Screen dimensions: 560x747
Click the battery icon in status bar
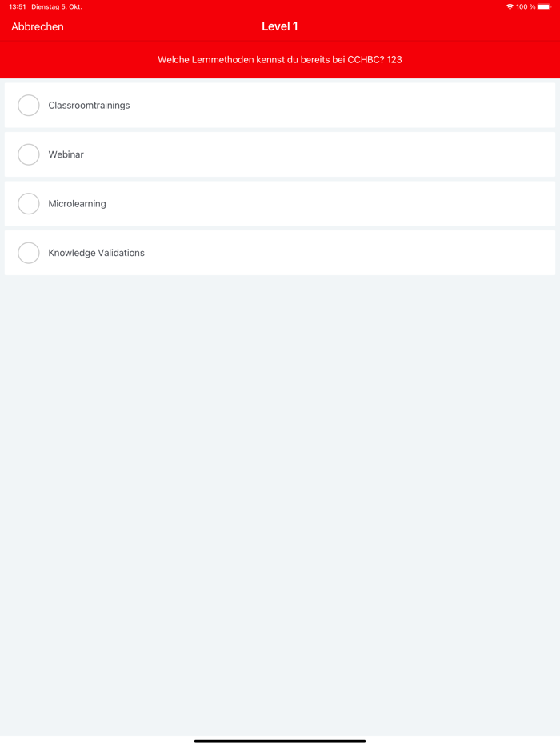tap(544, 7)
